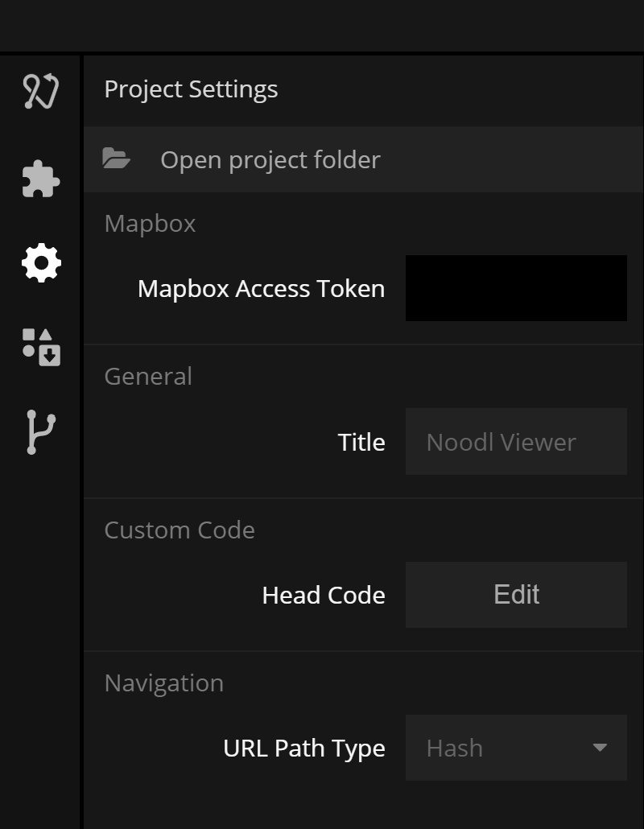Click into the Title field showing Noodl Viewer
This screenshot has height=829, width=644.
pos(516,442)
